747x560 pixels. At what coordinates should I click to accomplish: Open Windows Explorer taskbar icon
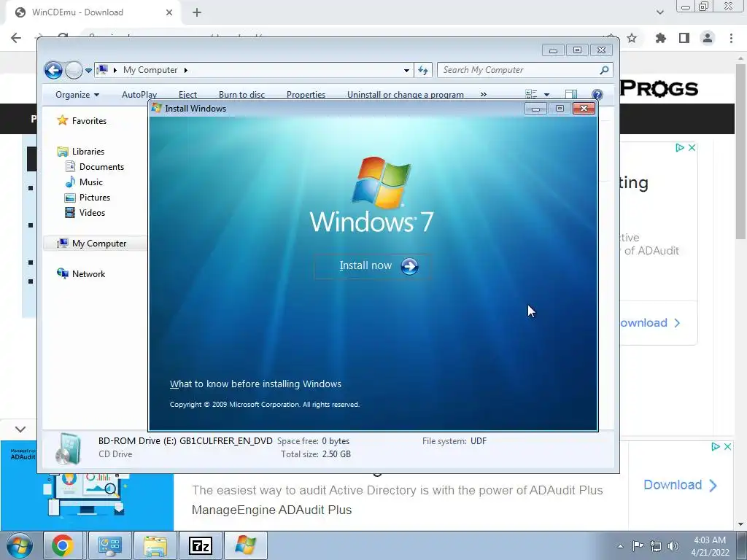click(x=155, y=545)
